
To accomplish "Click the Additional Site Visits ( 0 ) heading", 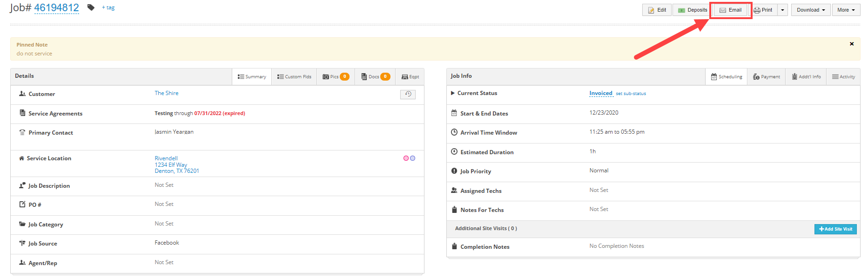I will tap(486, 228).
